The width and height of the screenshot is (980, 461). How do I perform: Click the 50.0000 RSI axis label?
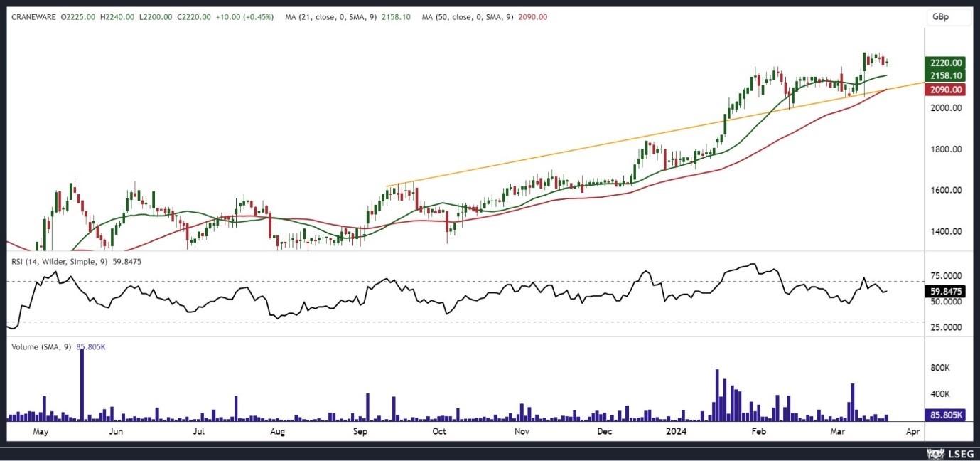click(947, 302)
